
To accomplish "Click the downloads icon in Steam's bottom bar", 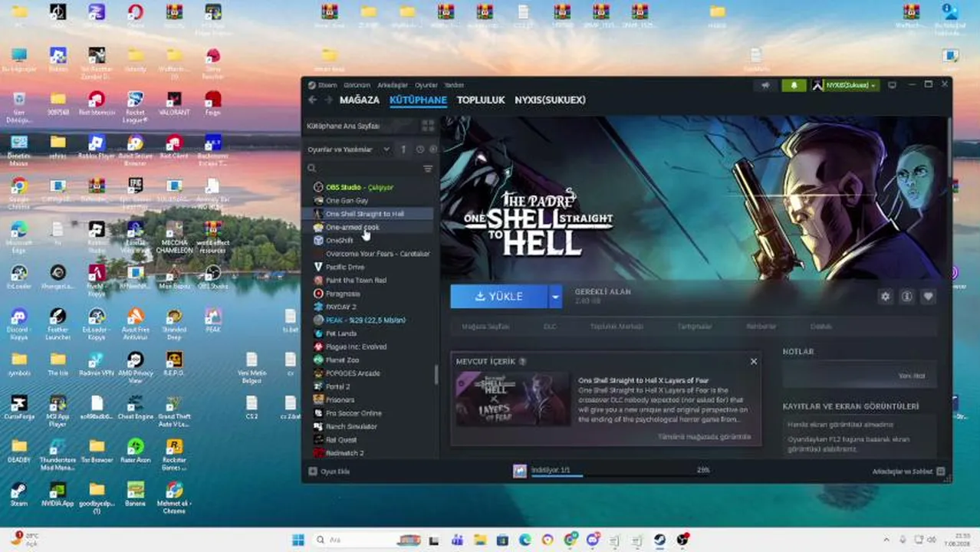I will 520,471.
